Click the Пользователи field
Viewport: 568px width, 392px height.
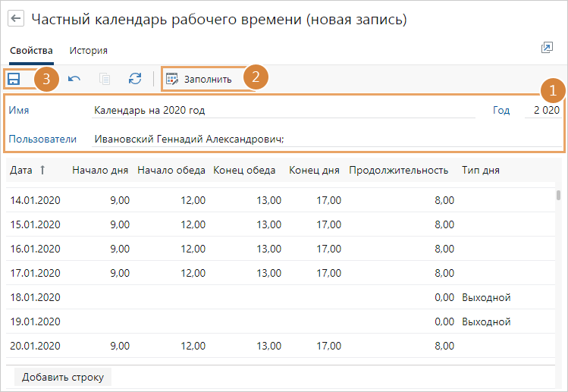point(326,139)
